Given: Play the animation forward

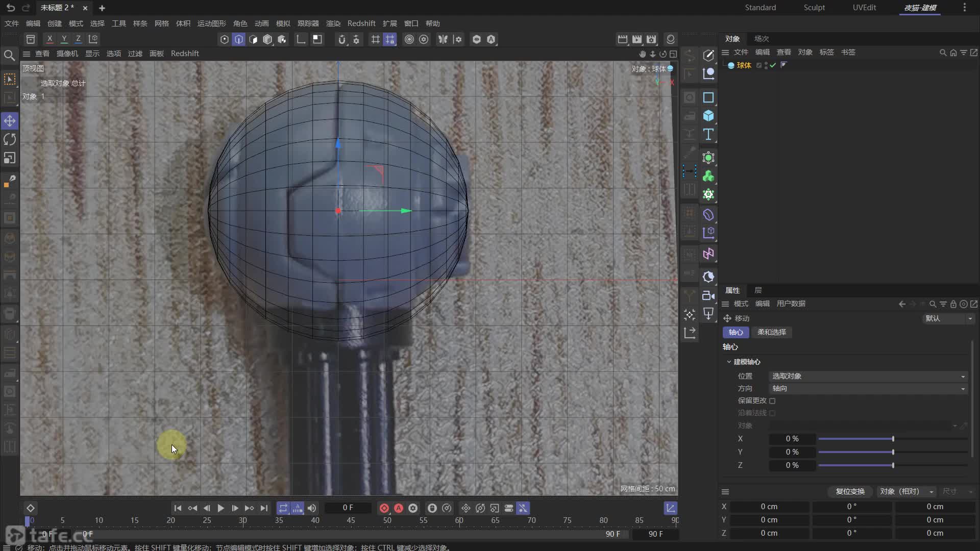Looking at the screenshot, I should (220, 508).
